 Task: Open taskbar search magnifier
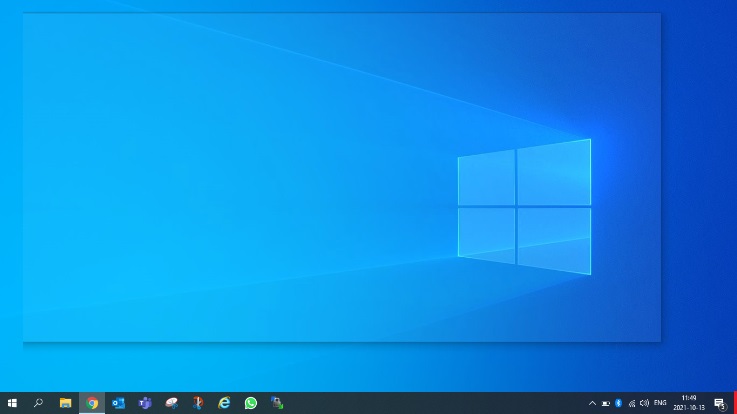39,403
